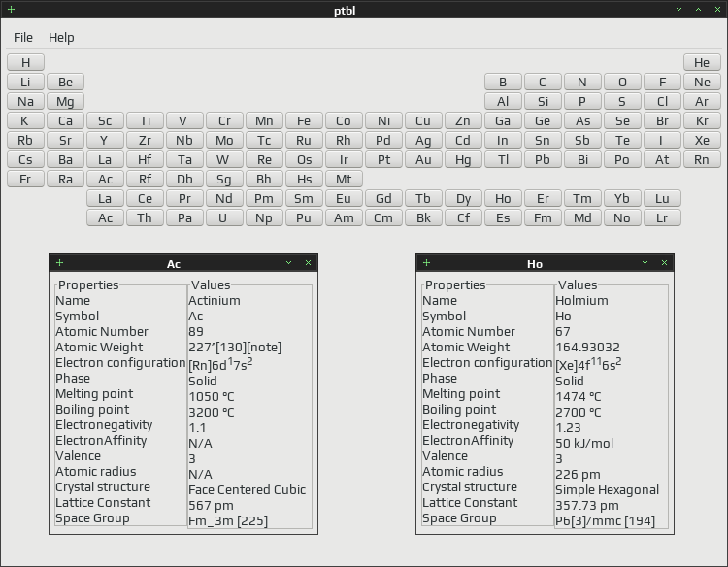The width and height of the screenshot is (728, 567).
Task: Click the Actinium name value
Action: click(215, 300)
